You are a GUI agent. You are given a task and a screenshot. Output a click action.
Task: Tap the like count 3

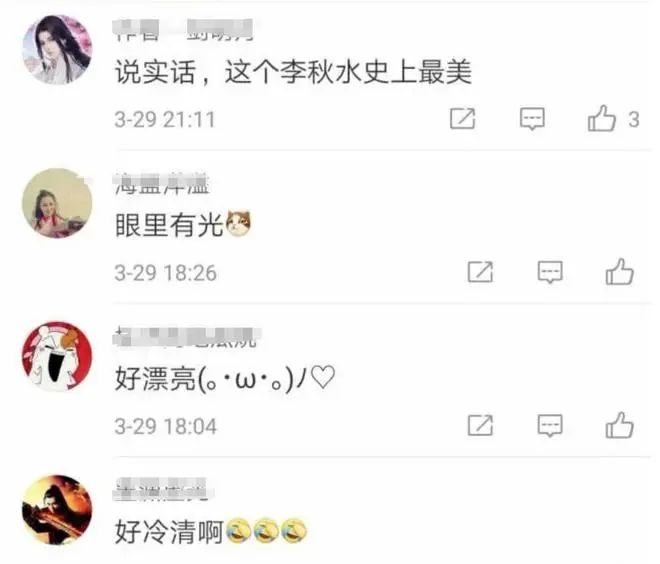pyautogui.click(x=634, y=120)
